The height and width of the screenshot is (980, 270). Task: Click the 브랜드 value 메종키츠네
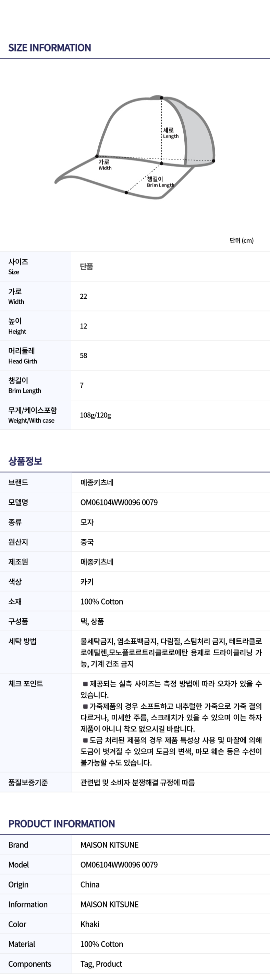(97, 482)
